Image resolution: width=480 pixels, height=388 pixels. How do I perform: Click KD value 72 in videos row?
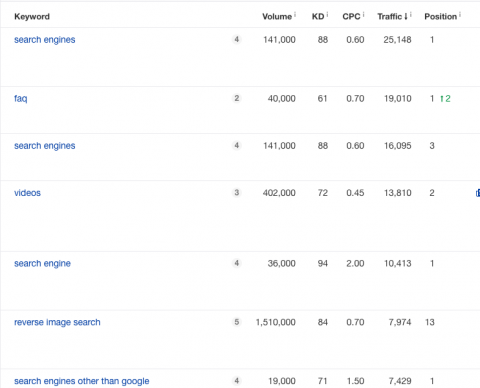(x=323, y=193)
